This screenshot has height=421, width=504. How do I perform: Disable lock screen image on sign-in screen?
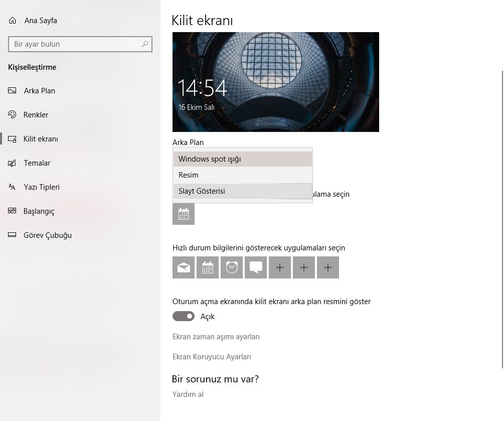point(184,316)
